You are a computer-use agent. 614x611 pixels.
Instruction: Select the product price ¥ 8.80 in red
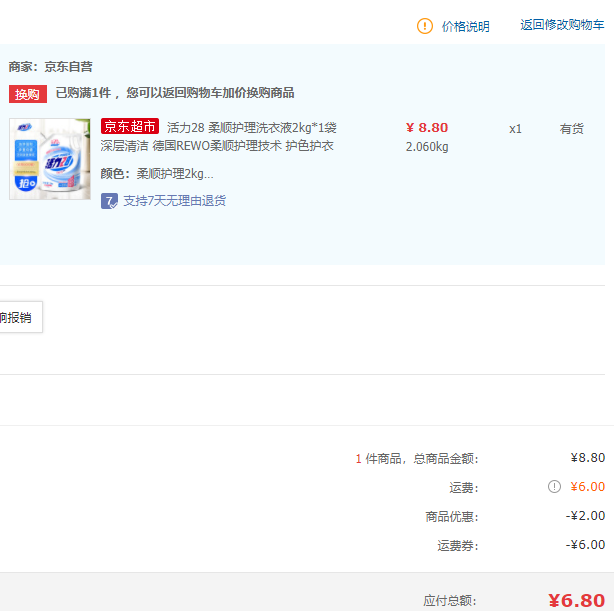pos(427,128)
